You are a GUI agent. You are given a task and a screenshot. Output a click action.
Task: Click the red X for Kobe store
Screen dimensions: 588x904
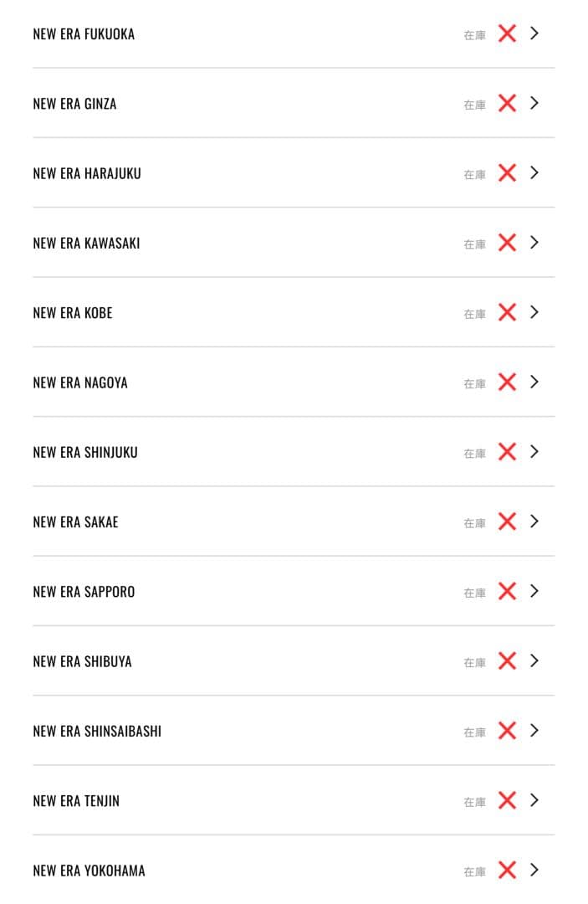[x=507, y=312]
